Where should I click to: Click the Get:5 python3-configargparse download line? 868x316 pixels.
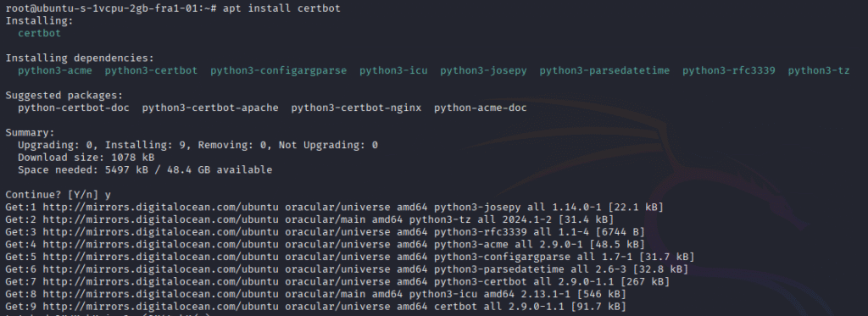(350, 257)
